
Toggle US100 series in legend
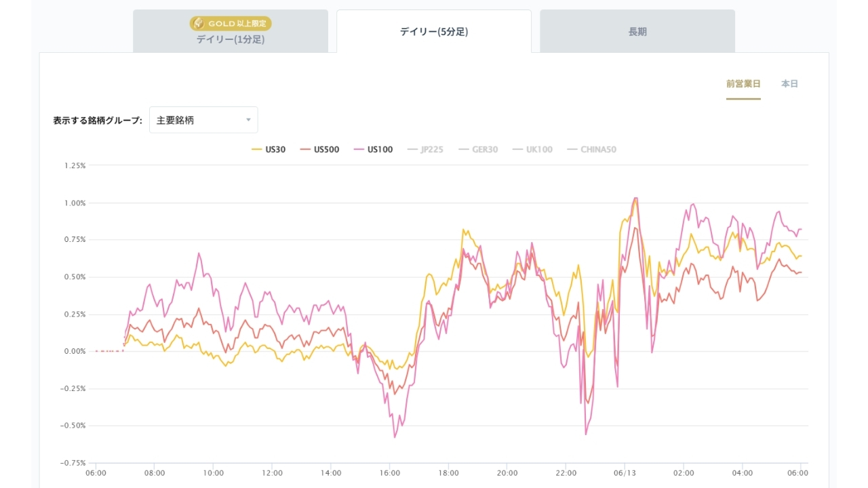[x=373, y=150]
